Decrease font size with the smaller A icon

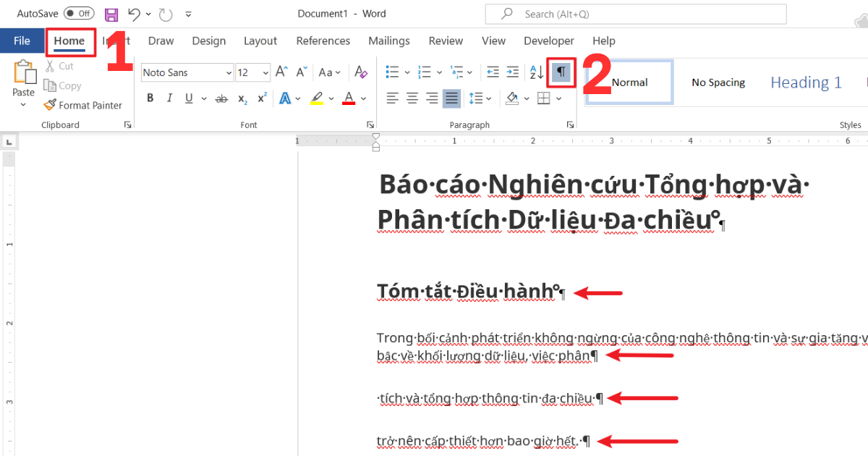pos(302,72)
